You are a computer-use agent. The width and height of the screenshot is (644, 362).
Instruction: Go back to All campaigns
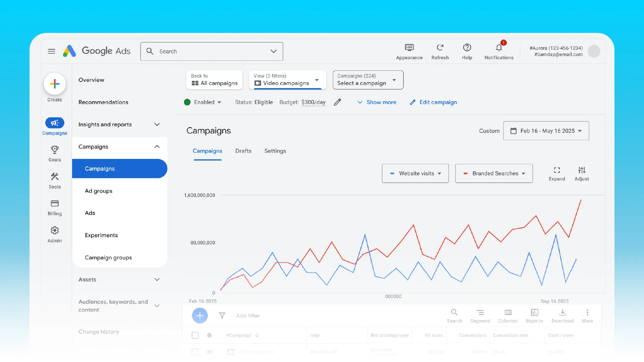coord(214,80)
